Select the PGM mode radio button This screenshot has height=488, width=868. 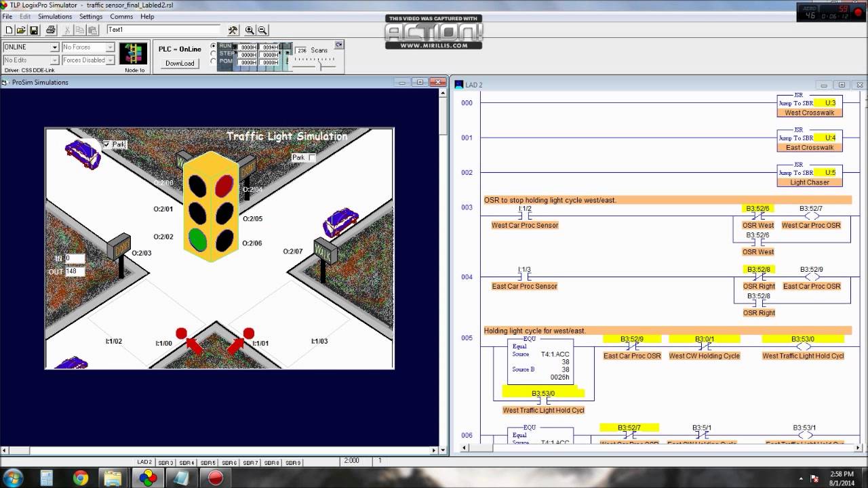point(214,61)
